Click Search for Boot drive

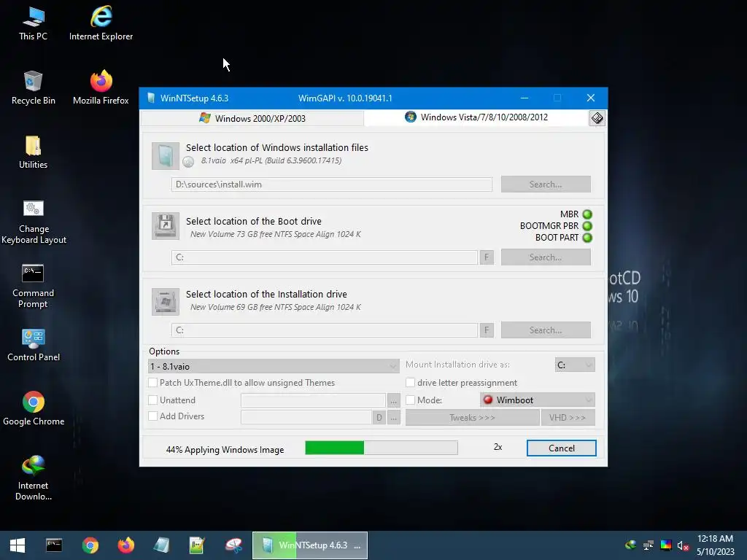pos(546,257)
